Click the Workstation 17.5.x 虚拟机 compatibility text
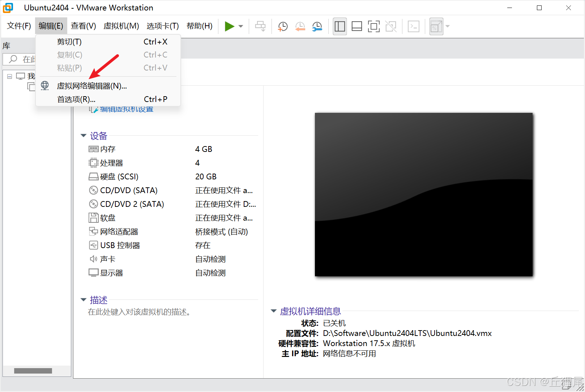 pyautogui.click(x=369, y=343)
